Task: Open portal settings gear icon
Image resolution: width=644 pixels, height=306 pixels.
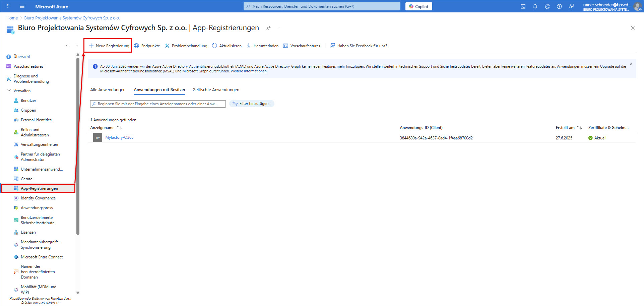Action: pyautogui.click(x=547, y=6)
